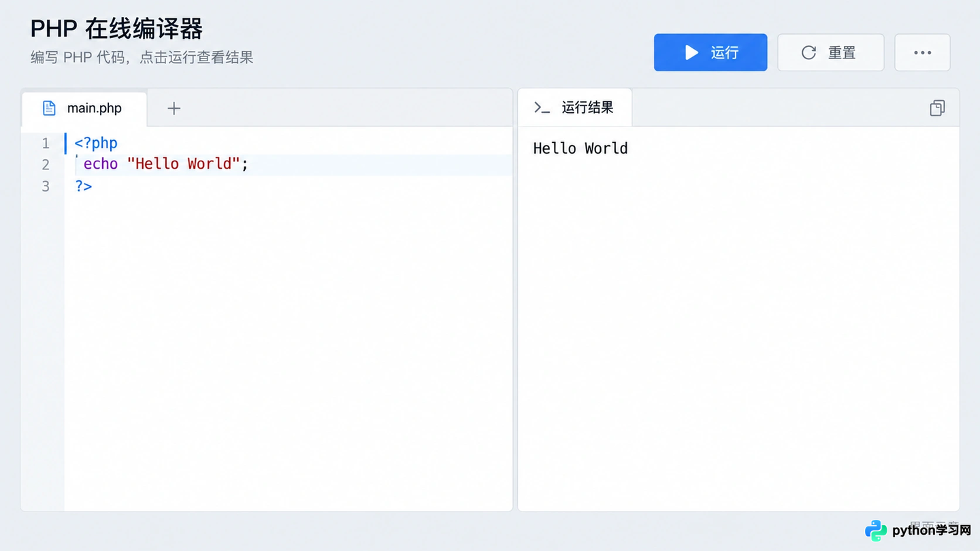Click the "Hello World" output text
The width and height of the screenshot is (980, 551).
[x=581, y=148]
